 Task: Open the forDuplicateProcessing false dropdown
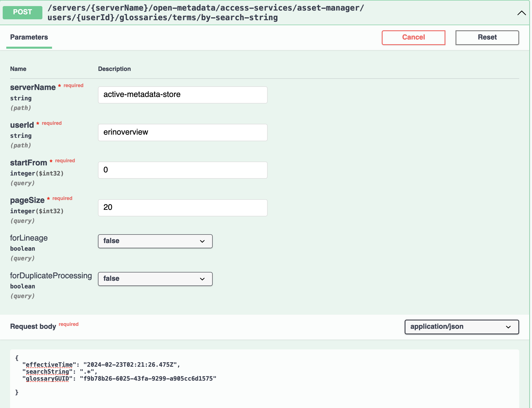coord(155,279)
